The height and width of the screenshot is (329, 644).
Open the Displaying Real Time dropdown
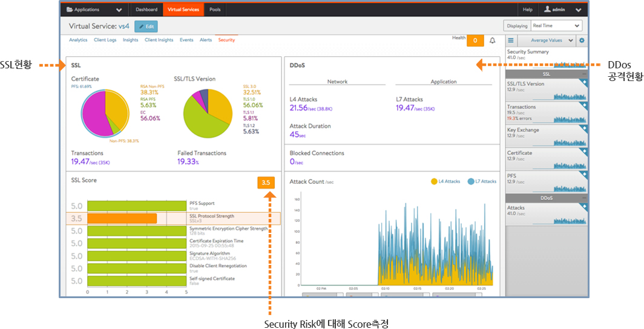click(x=556, y=25)
